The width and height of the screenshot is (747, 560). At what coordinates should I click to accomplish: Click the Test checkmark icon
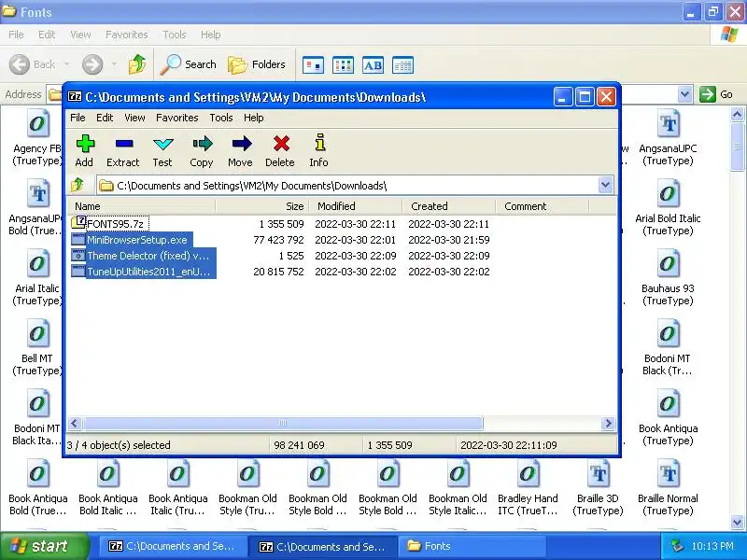(x=162, y=144)
